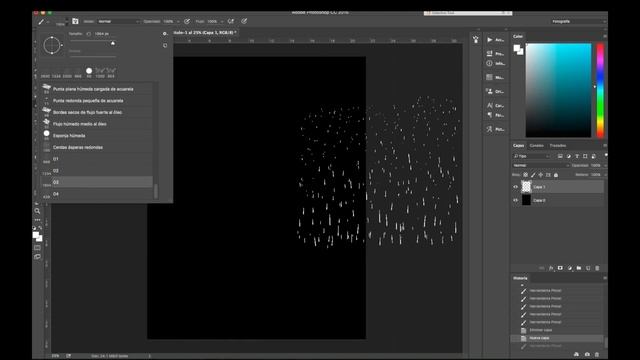Open the extra tools three-dots icon
Viewport: 640px width, 360px height.
[x=37, y=220]
